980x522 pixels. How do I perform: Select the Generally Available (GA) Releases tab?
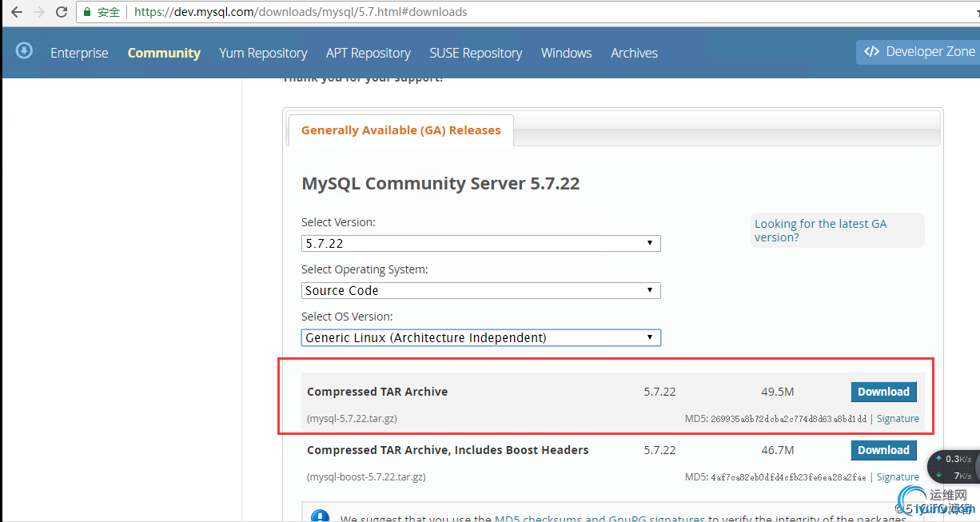click(x=400, y=130)
